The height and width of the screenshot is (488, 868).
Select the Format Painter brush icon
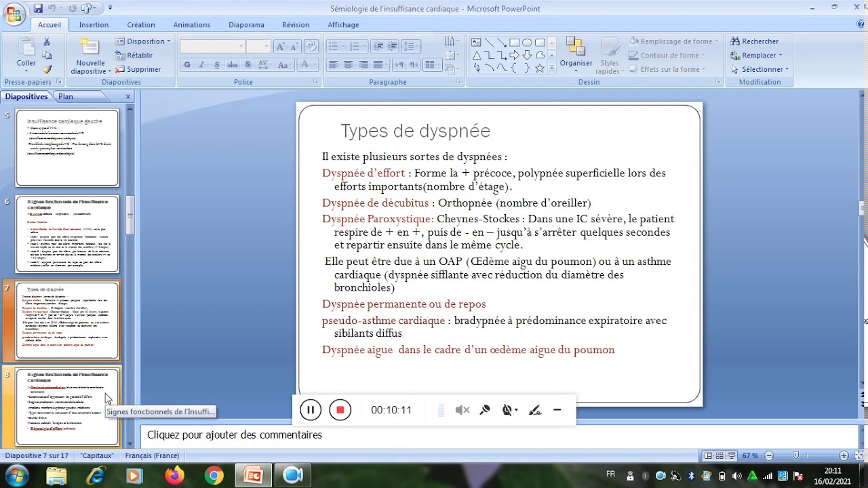pos(47,69)
